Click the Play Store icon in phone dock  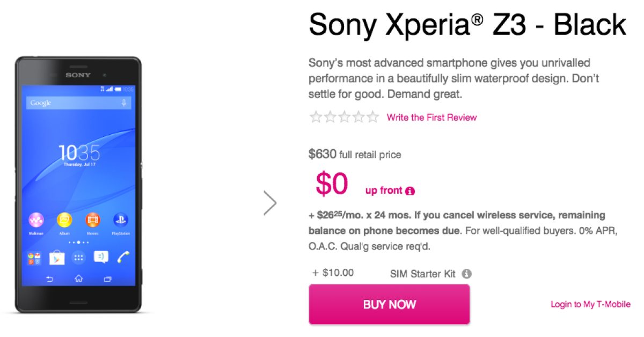[x=56, y=258]
